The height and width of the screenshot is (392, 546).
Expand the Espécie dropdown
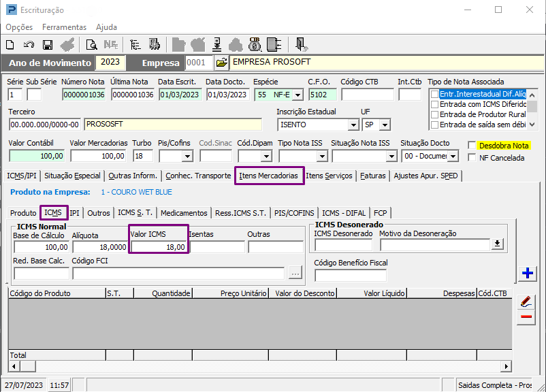[x=298, y=95]
